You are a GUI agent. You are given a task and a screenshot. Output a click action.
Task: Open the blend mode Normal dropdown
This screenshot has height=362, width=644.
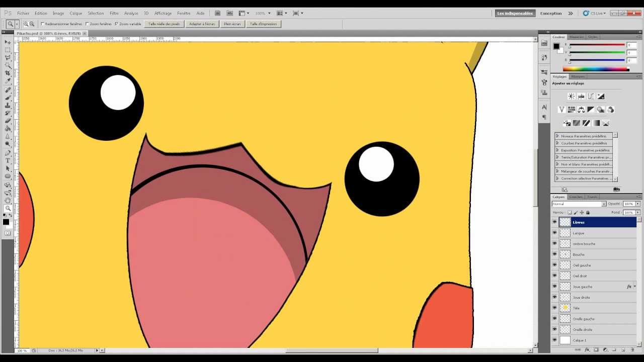tap(579, 204)
